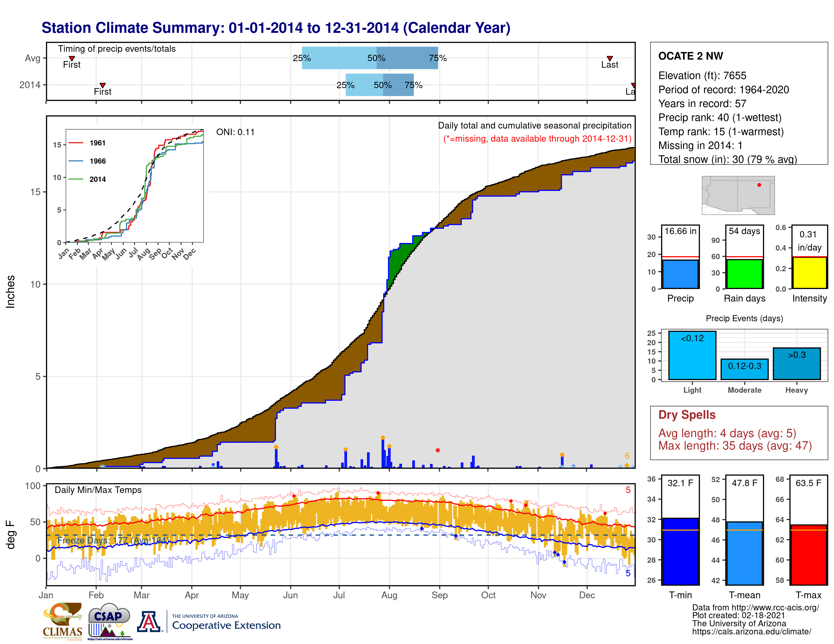Screen dimensions: 834x644
Task: Click the Temp rank: 15 line
Action: point(721,132)
